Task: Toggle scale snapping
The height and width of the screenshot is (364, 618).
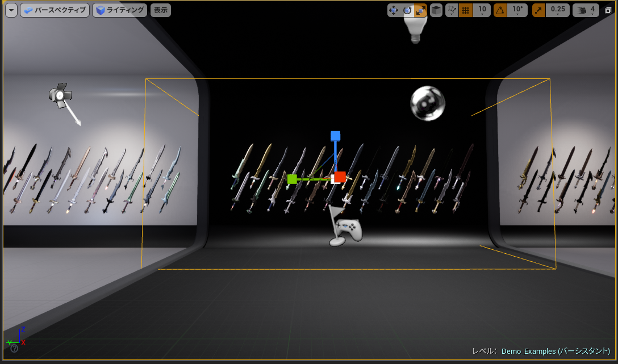Action: click(539, 11)
